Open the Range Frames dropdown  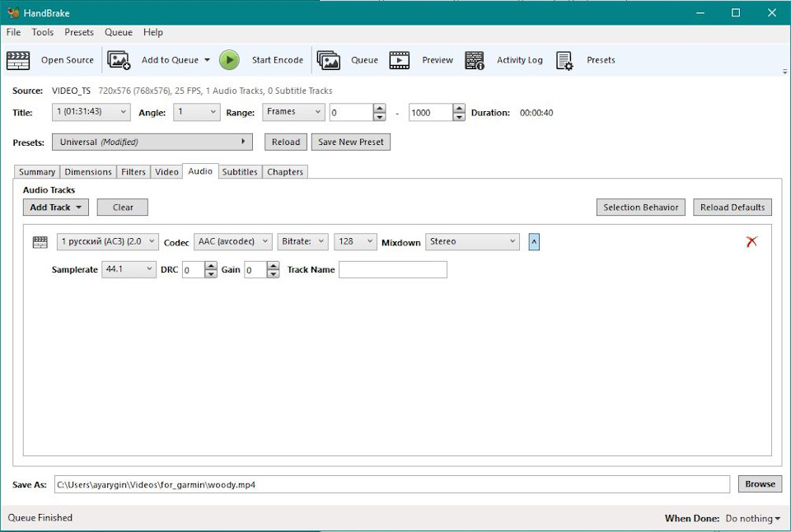pos(293,112)
